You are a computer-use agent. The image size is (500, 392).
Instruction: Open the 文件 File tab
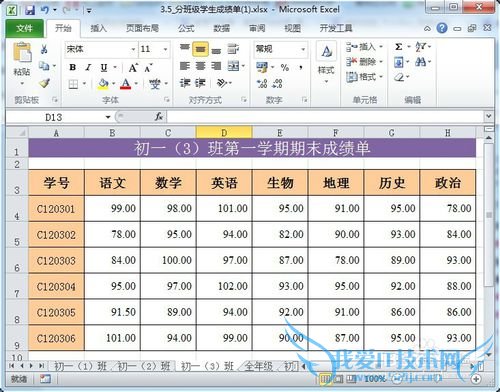24,28
